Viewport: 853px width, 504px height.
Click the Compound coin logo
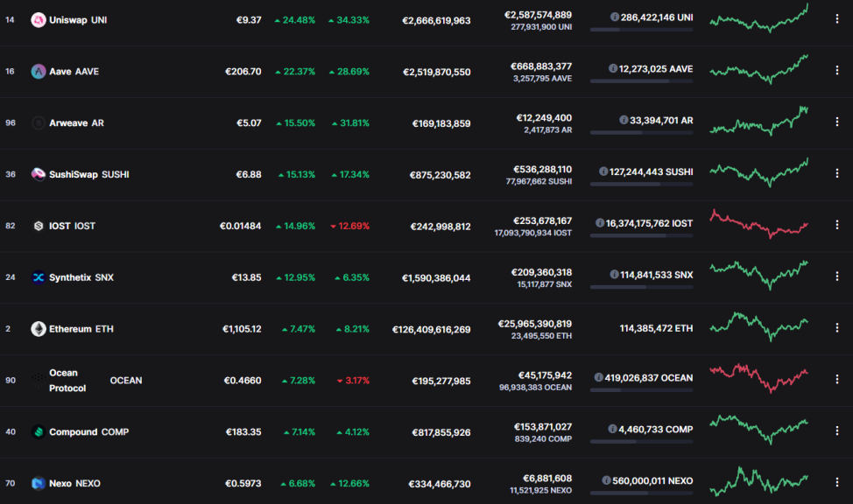point(38,431)
